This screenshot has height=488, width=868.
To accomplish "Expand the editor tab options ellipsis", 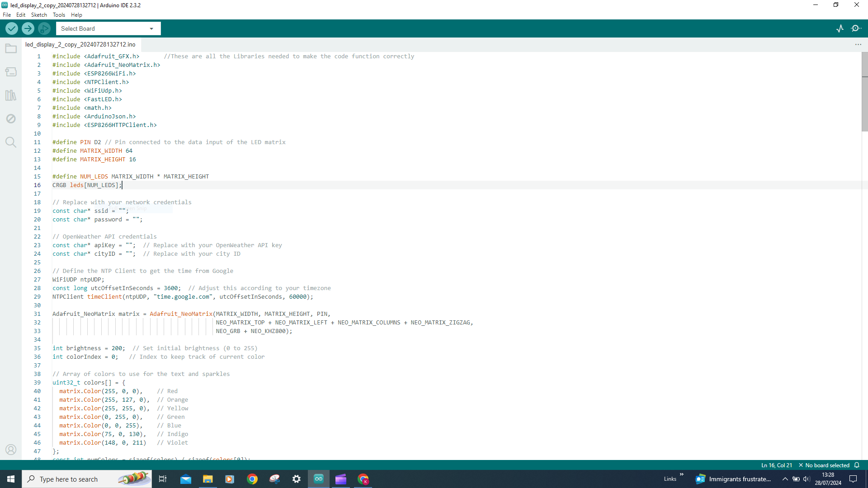I will coord(858,44).
